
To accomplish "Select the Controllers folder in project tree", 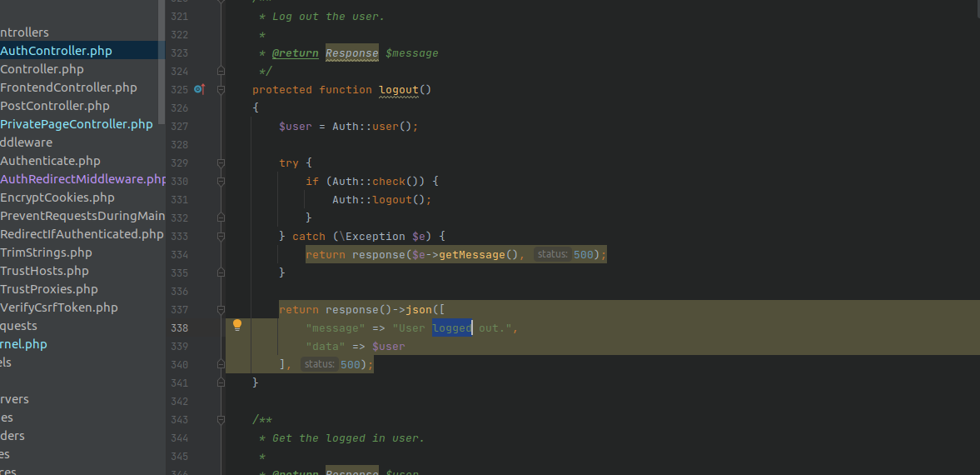I will pyautogui.click(x=24, y=32).
